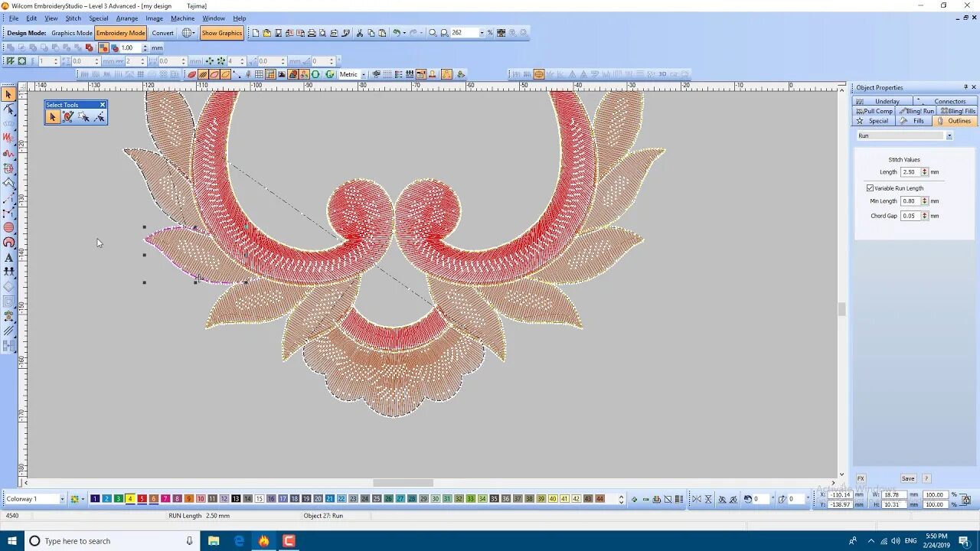This screenshot has width=980, height=551.
Task: Open the Machine menu
Action: coord(182,18)
